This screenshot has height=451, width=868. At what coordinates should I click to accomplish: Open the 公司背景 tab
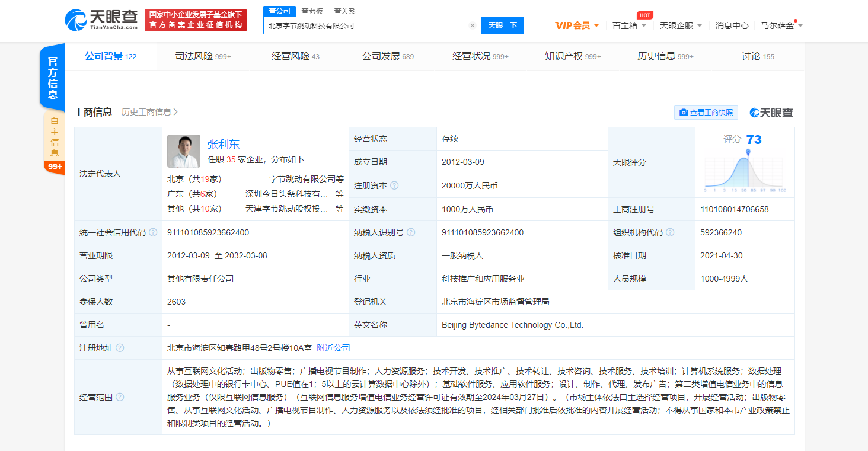[110, 56]
